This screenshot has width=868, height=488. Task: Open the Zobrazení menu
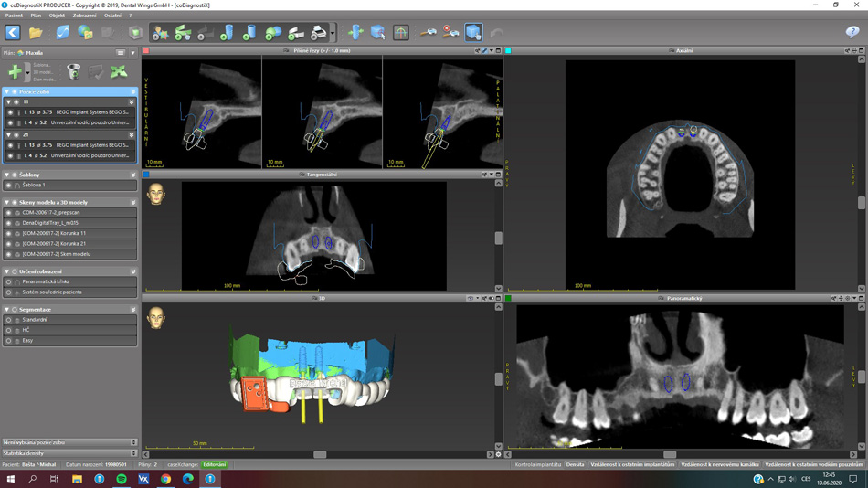(x=84, y=16)
